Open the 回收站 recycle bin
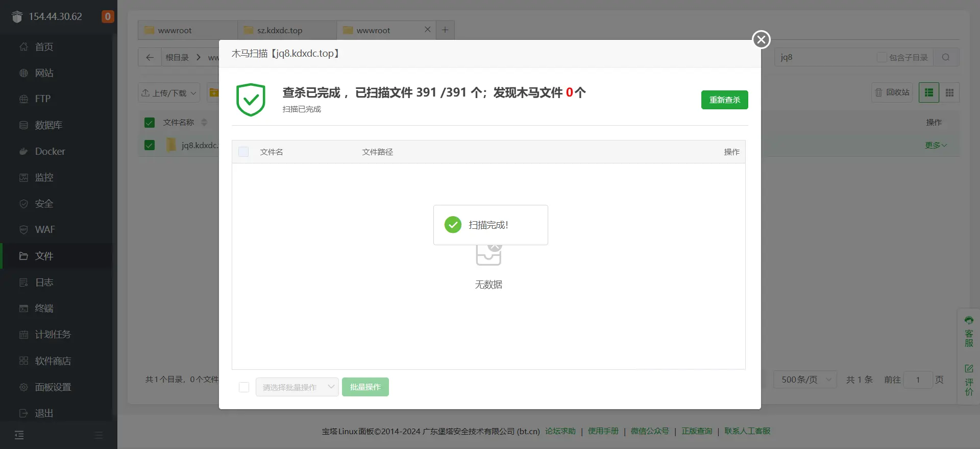 (892, 92)
